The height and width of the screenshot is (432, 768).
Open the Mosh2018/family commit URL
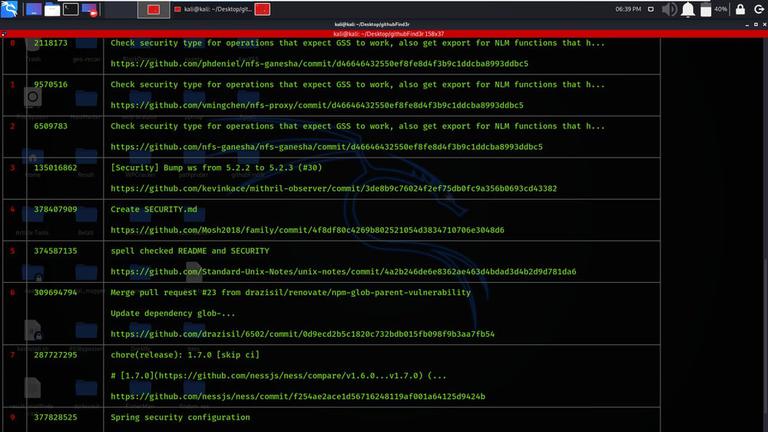pyautogui.click(x=307, y=230)
